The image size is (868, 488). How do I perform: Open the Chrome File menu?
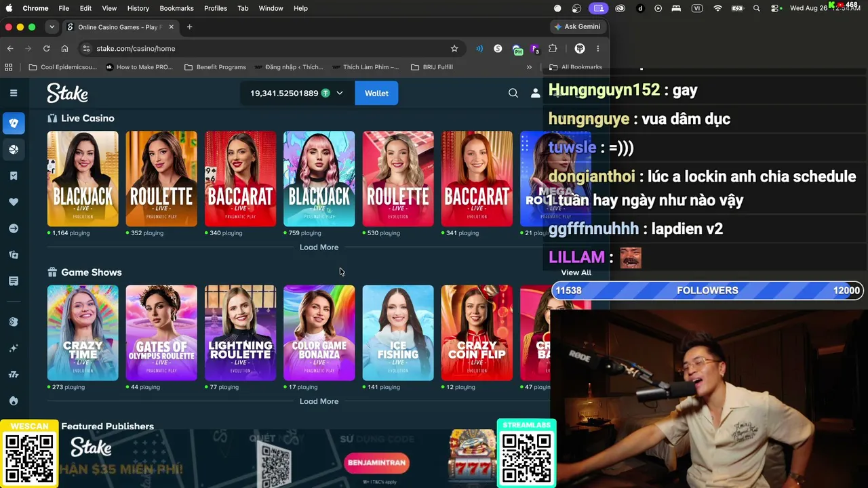click(x=64, y=8)
